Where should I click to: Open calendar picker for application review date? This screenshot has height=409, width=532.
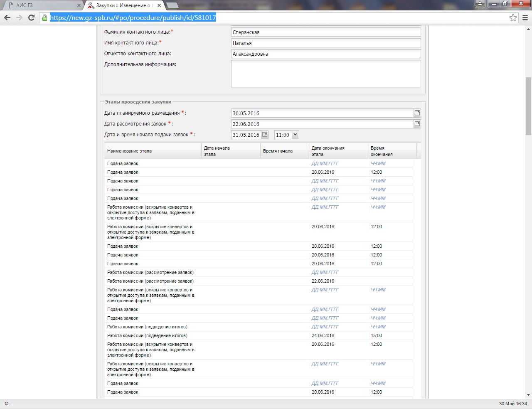pos(417,124)
